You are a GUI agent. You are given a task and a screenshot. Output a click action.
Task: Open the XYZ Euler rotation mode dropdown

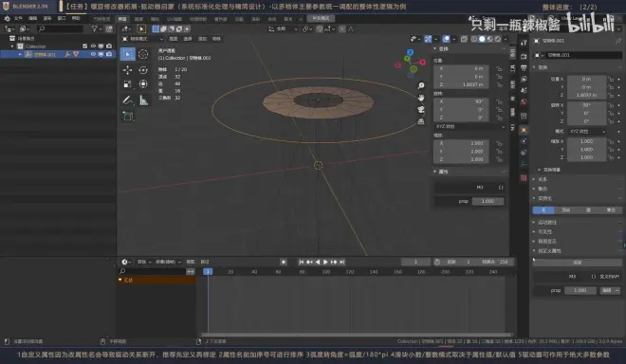[x=469, y=126]
